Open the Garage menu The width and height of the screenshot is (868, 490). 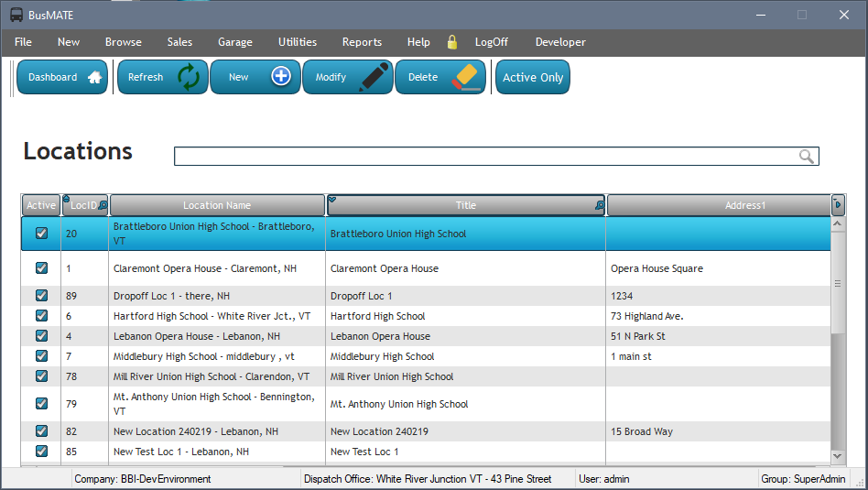click(x=234, y=42)
